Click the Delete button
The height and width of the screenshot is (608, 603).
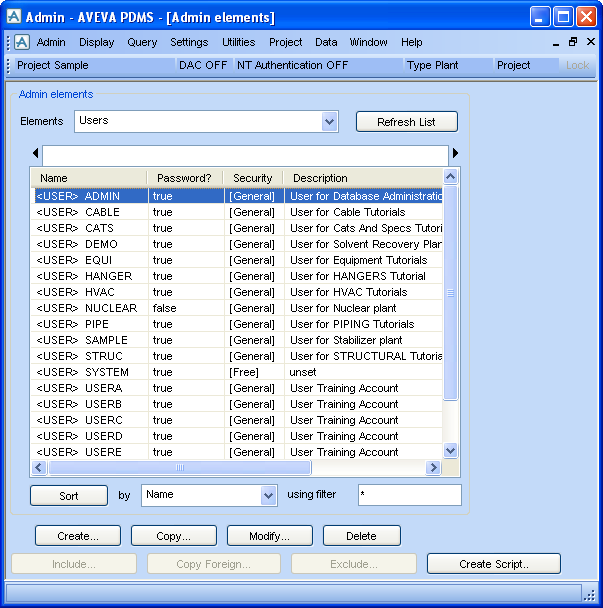[361, 536]
